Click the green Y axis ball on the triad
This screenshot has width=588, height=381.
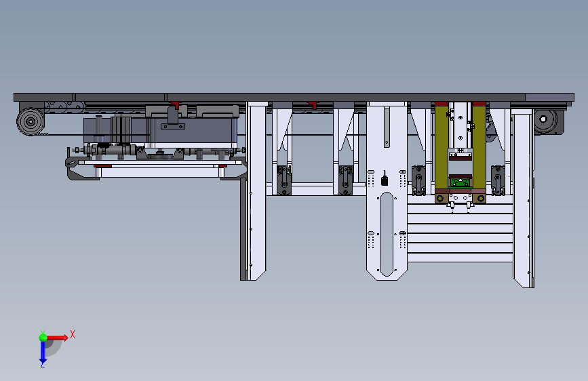coord(43,338)
